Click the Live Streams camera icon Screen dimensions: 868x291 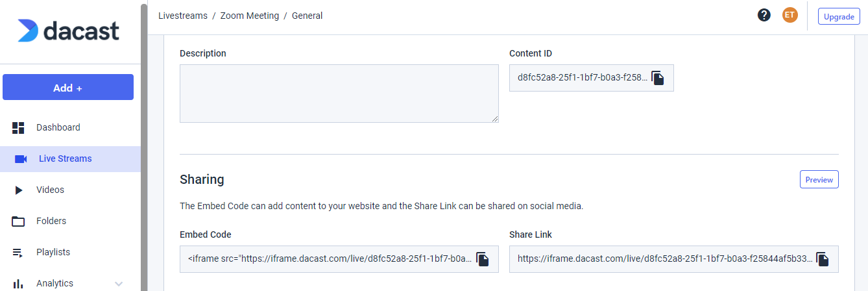click(x=21, y=159)
